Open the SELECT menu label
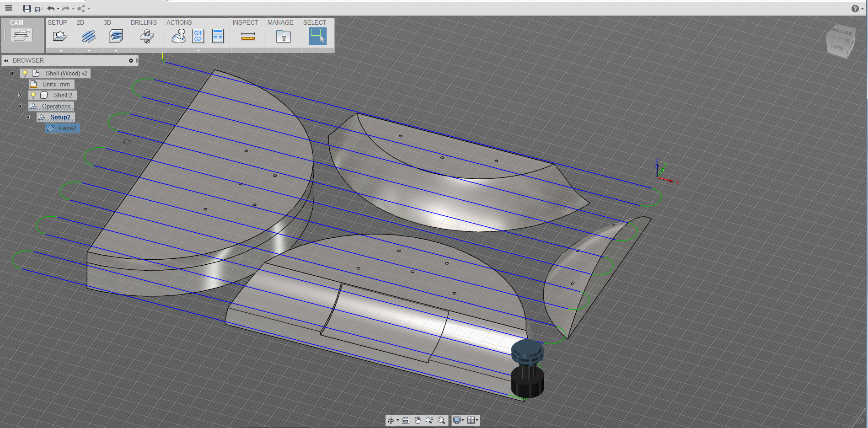Image resolution: width=868 pixels, height=428 pixels. [x=315, y=22]
